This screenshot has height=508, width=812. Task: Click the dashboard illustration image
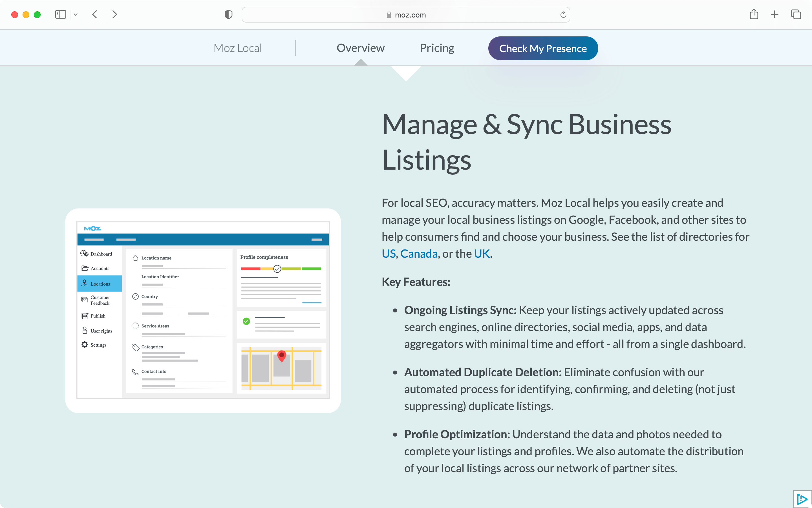pyautogui.click(x=203, y=310)
